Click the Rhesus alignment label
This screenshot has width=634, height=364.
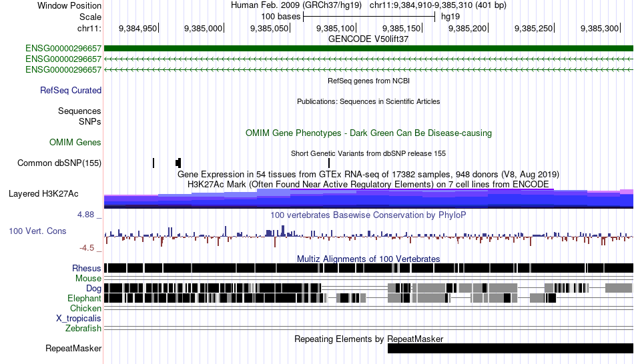click(87, 268)
